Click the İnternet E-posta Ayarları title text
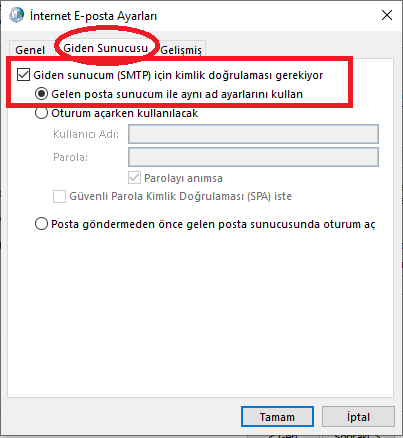403x438 pixels. 93,16
